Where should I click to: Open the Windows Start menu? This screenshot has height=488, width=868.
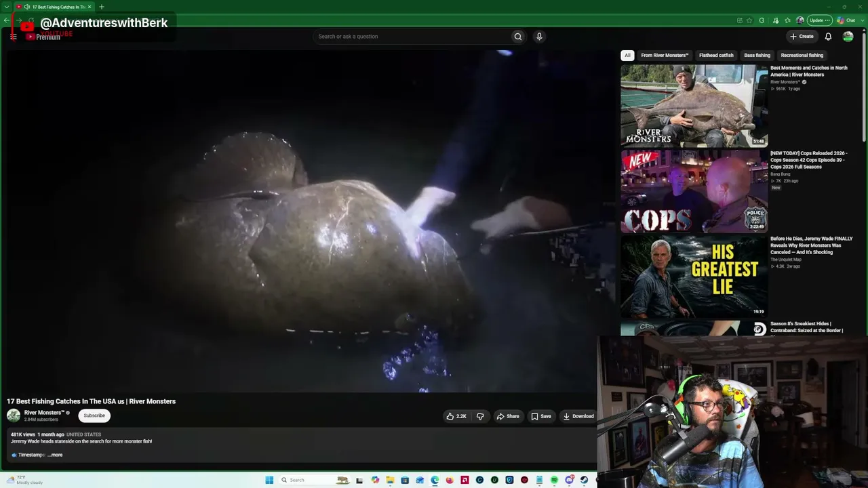(x=269, y=480)
